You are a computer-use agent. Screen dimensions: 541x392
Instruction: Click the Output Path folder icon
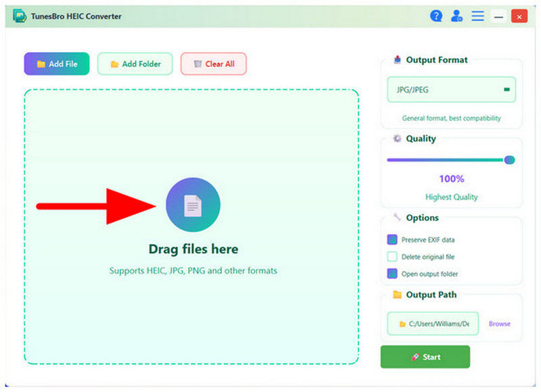click(397, 295)
